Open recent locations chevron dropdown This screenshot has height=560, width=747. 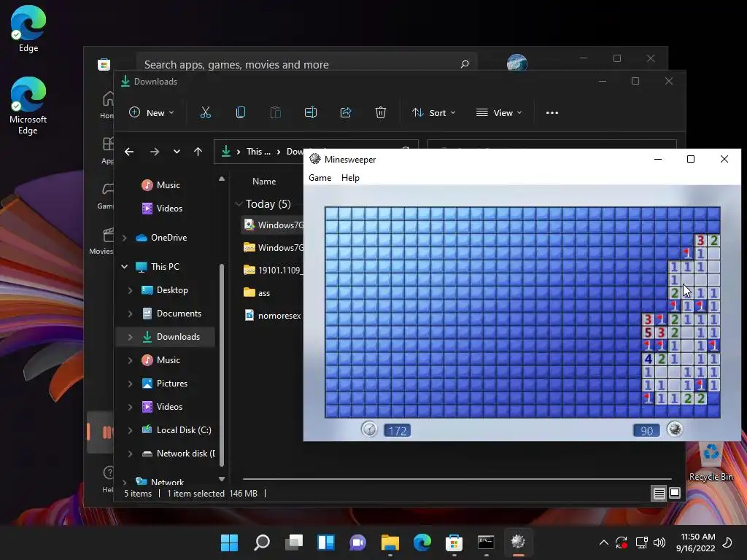click(x=177, y=152)
